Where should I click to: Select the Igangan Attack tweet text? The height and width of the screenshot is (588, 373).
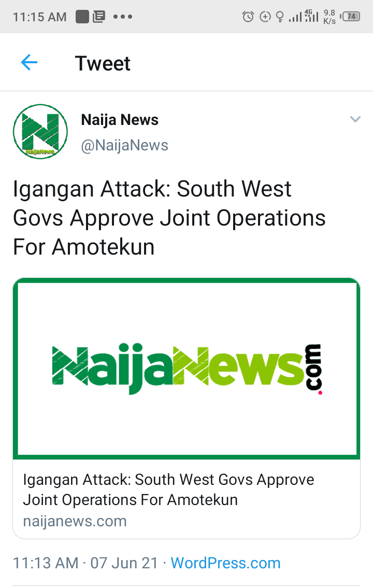[x=169, y=217]
